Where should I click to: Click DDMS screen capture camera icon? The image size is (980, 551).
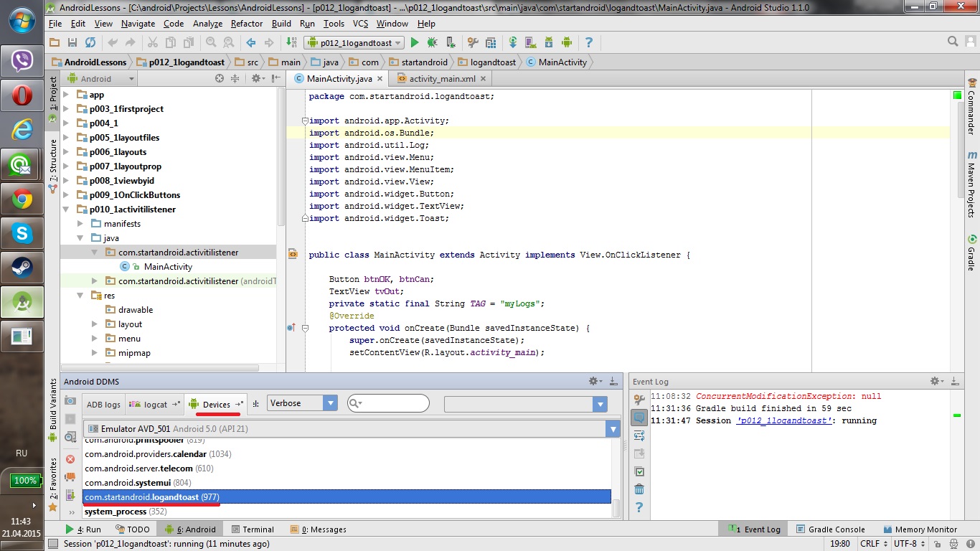click(x=70, y=400)
